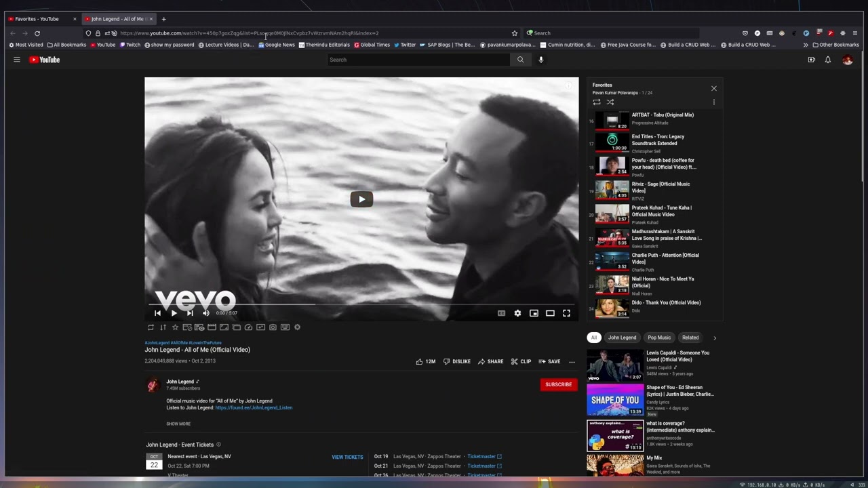Click the large play button overlay
This screenshot has width=868, height=488.
click(x=361, y=199)
